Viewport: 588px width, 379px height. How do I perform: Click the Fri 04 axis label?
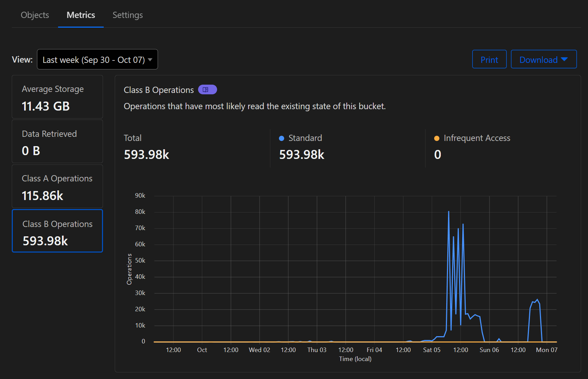(x=374, y=350)
